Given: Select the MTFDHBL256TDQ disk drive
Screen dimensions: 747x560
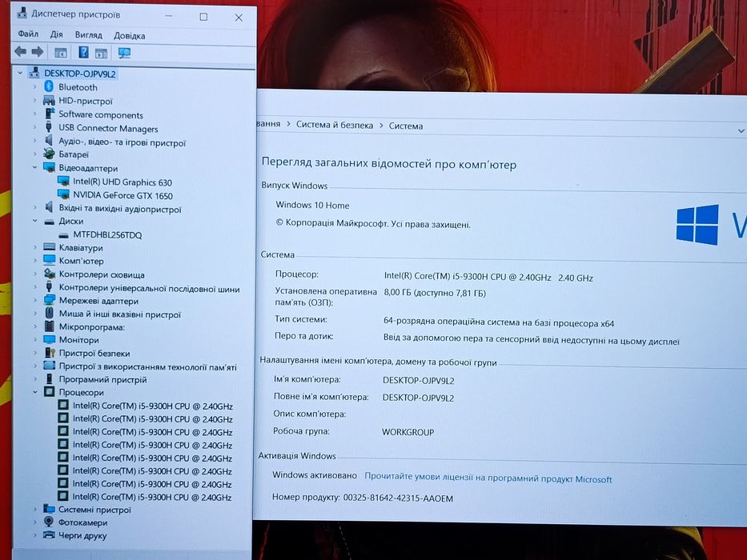Looking at the screenshot, I should 107,234.
